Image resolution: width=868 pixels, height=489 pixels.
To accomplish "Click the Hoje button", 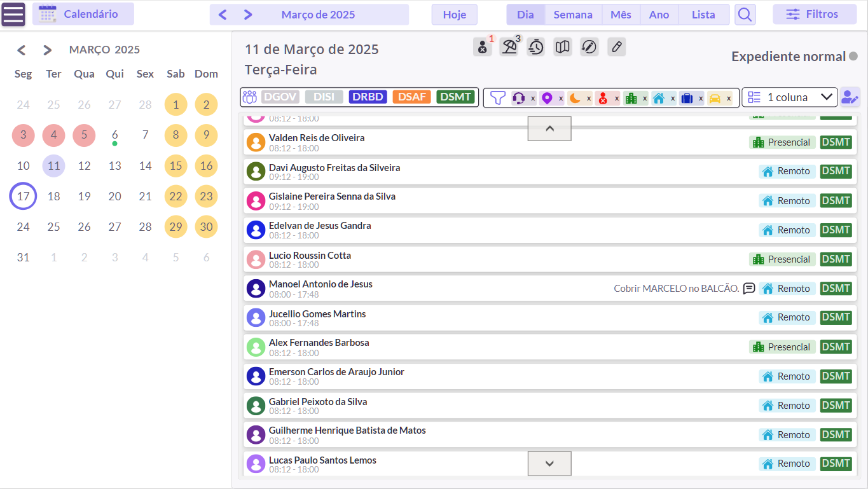I will pos(455,15).
